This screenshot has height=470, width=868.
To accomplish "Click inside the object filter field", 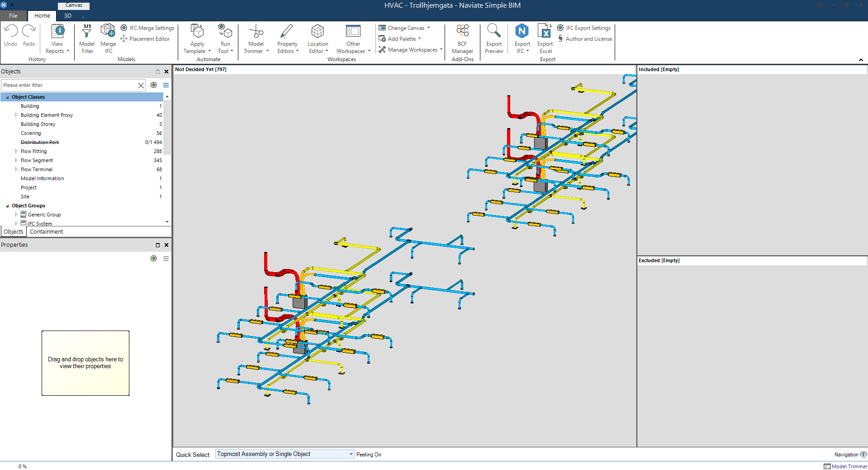I will pos(68,85).
